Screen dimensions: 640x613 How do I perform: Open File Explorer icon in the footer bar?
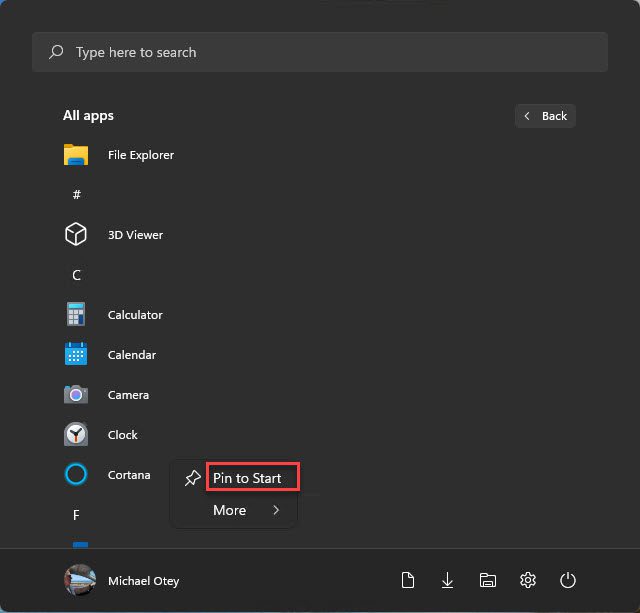tap(488, 580)
